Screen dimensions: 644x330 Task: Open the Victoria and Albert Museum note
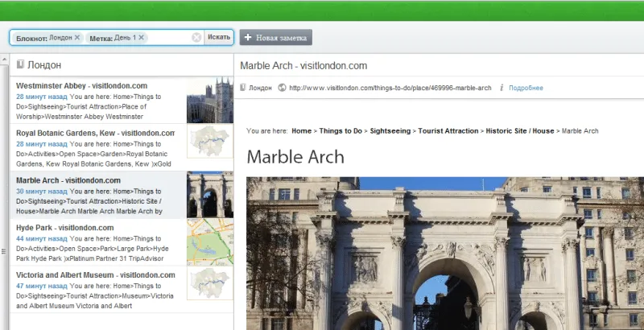click(x=95, y=275)
